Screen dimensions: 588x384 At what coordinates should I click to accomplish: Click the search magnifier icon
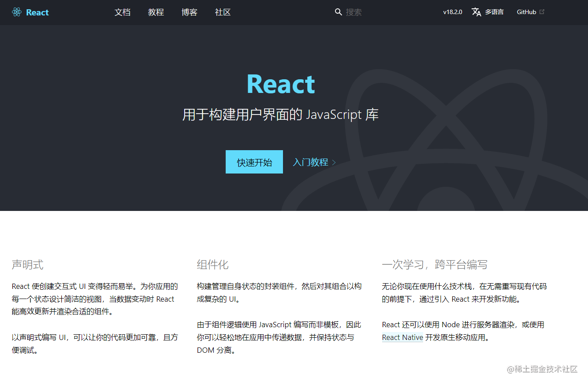338,12
